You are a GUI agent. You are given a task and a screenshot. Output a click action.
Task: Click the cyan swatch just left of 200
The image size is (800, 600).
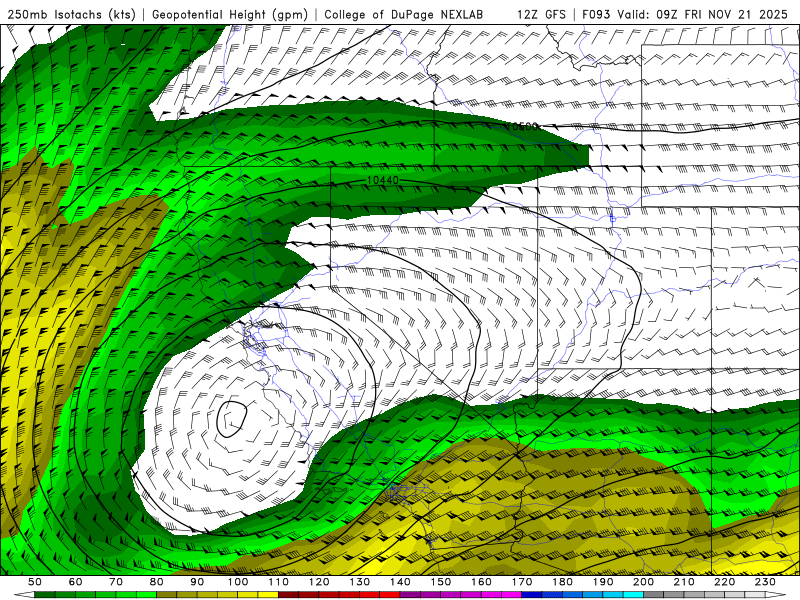tap(633, 595)
